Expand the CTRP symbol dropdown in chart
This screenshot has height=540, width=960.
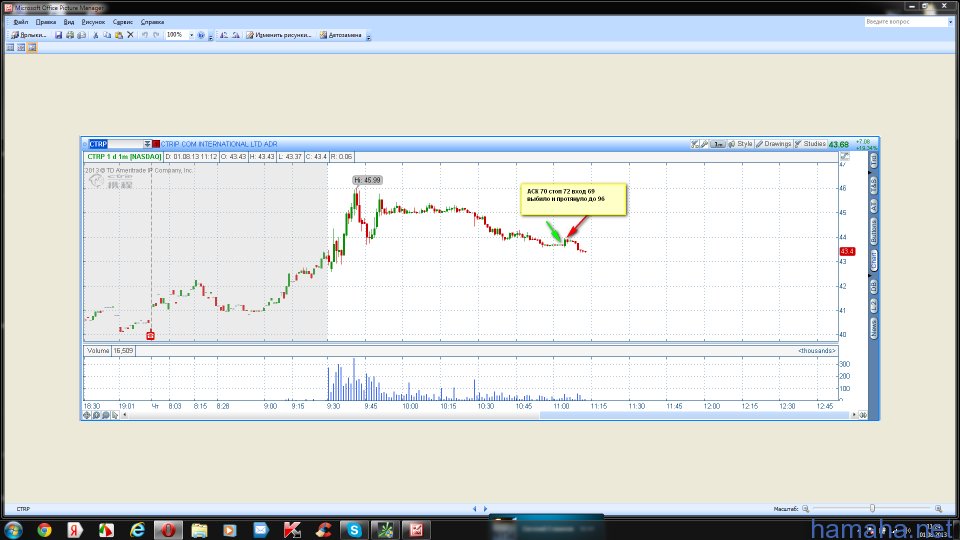point(148,144)
